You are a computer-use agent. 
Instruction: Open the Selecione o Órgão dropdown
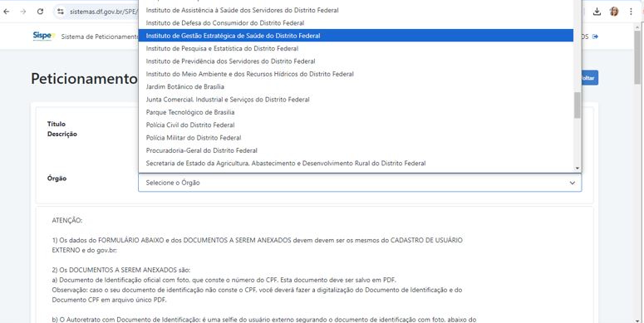point(360,183)
